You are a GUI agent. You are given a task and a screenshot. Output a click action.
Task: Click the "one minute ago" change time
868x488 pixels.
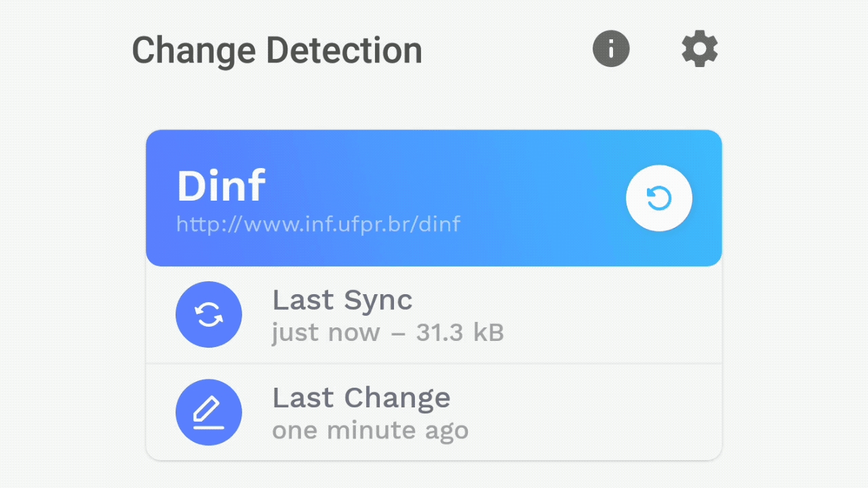[x=370, y=430]
